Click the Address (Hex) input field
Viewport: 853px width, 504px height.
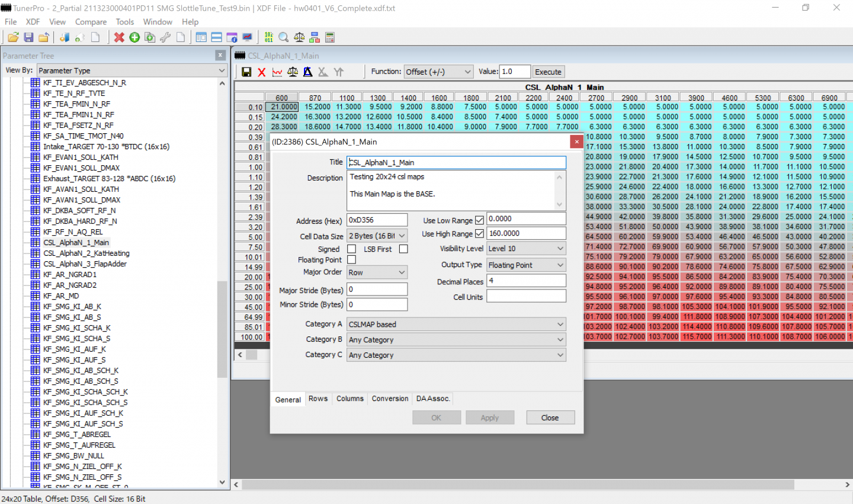pos(377,220)
